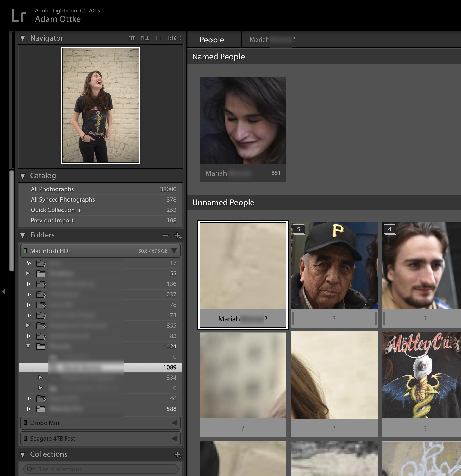461x476 pixels.
Task: Open the stack badge showing 4 faces
Action: [x=390, y=229]
